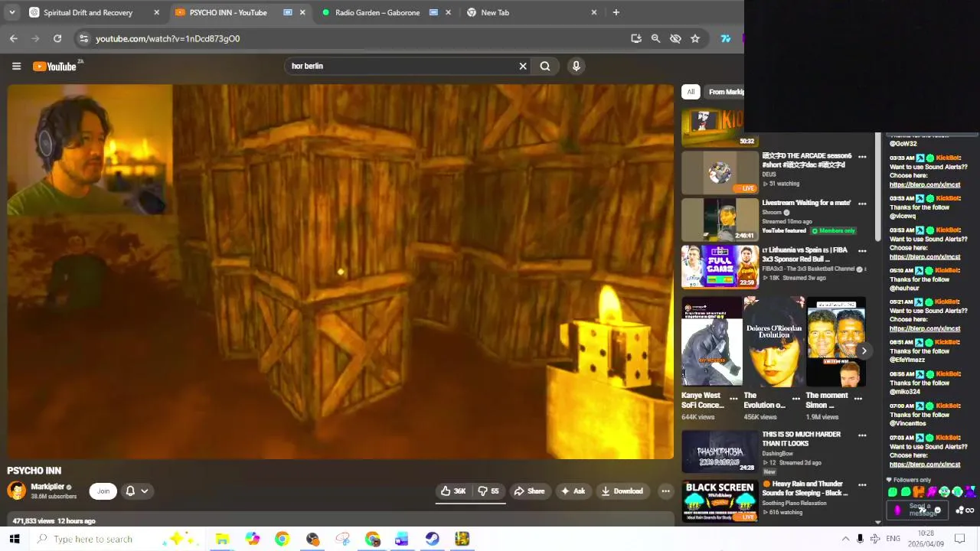Open the zoom-out magnifier in address bar
The image size is (980, 551).
point(655,38)
